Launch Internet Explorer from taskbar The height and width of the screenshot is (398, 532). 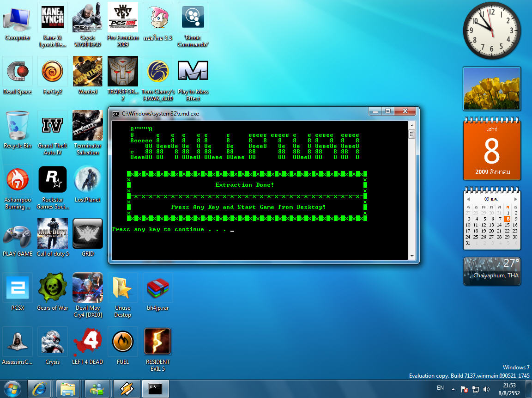(x=39, y=389)
